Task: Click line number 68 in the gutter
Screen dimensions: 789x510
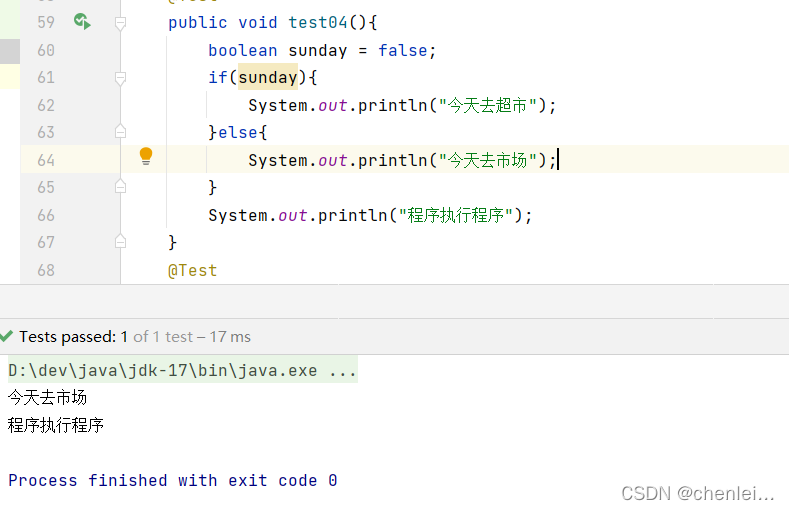Action: [x=46, y=270]
